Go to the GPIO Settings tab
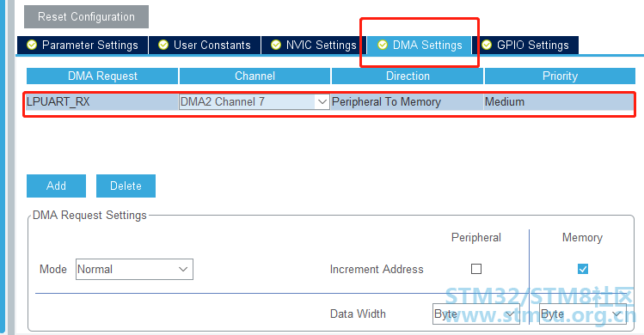This screenshot has height=335, width=644. [525, 45]
